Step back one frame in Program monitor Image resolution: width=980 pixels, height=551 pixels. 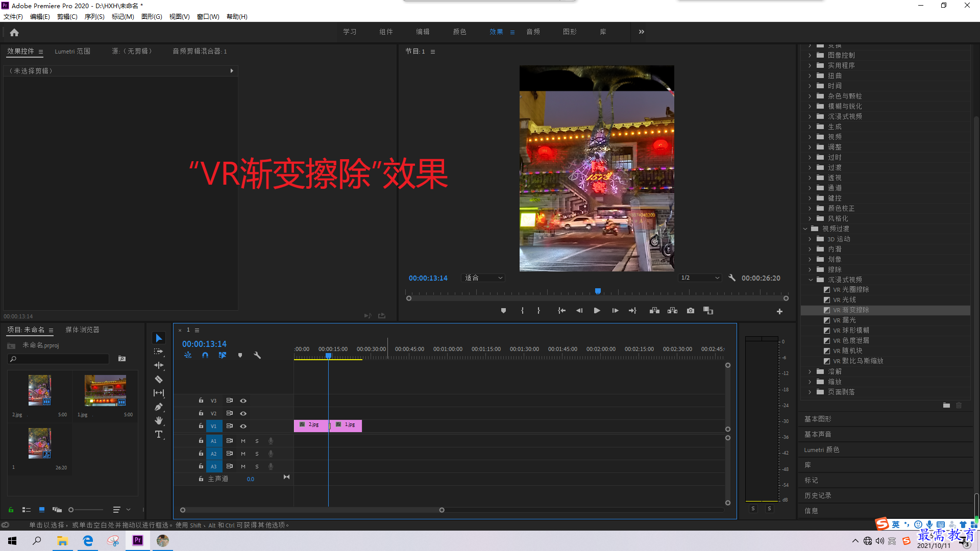coord(579,311)
